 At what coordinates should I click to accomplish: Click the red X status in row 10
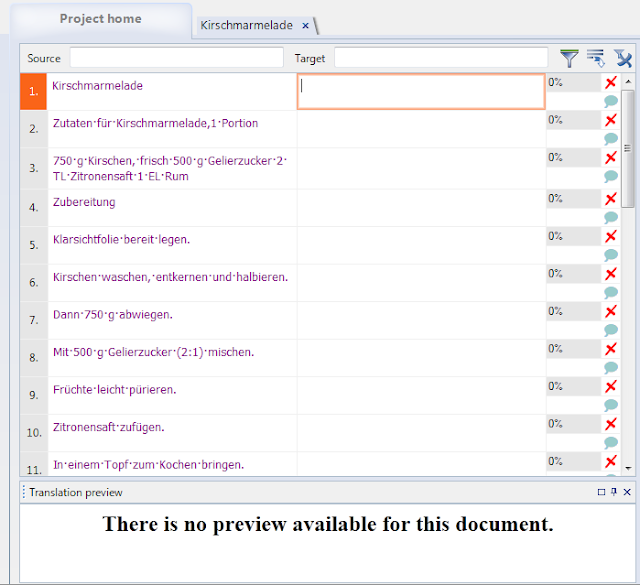point(611,424)
